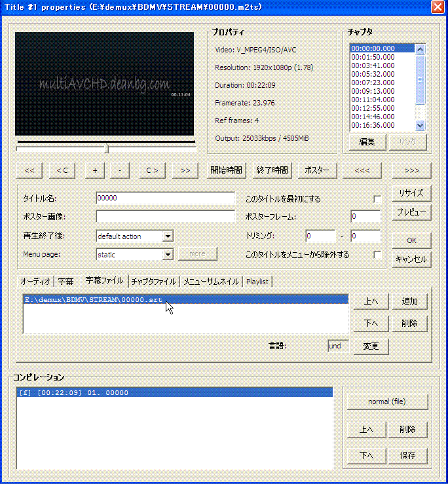Click the + step forward button
This screenshot has width=448, height=484.
tap(95, 170)
